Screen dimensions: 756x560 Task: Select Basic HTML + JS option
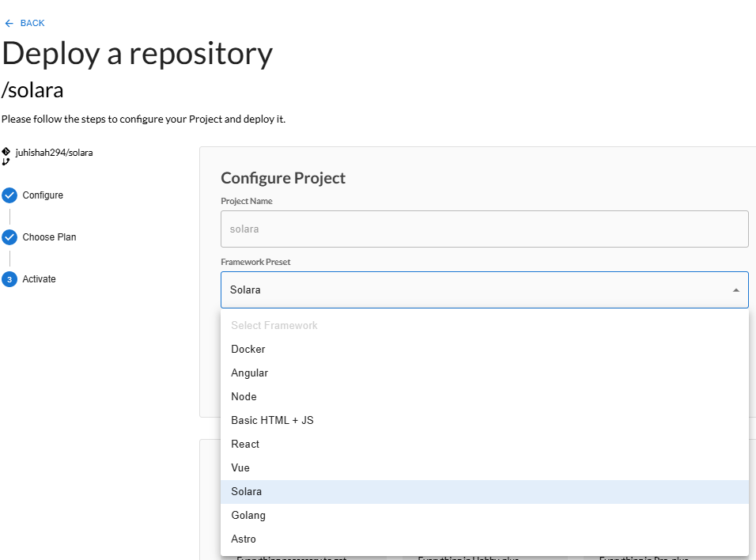tap(272, 420)
